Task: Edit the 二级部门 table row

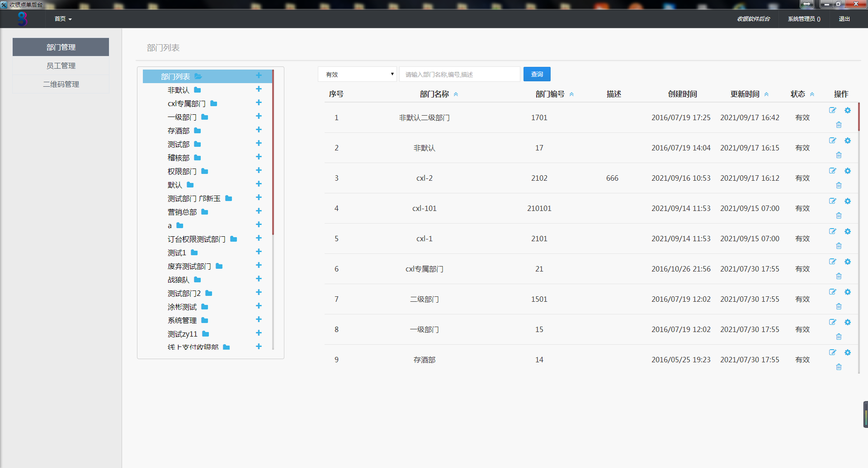Action: click(832, 292)
